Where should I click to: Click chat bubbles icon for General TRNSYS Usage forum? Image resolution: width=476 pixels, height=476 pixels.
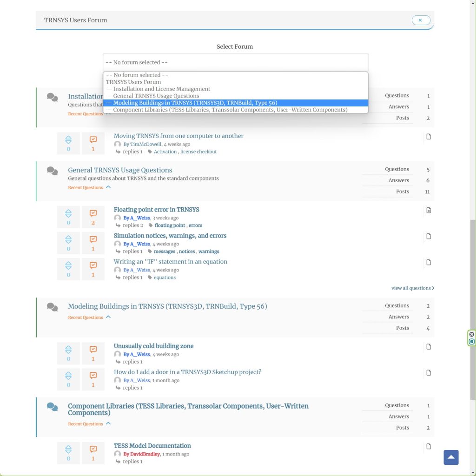point(52,171)
